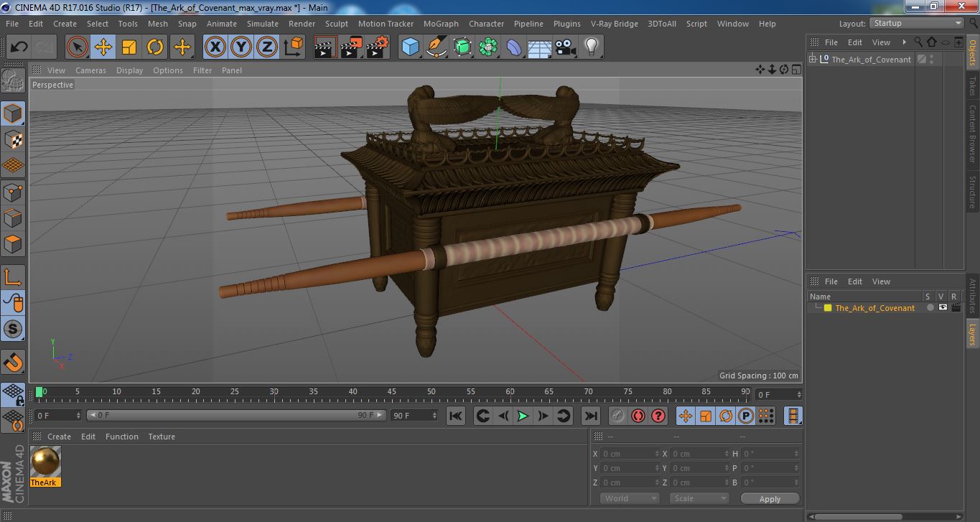This screenshot has width=980, height=522.
Task: Activate the Move tool
Action: coord(103,47)
